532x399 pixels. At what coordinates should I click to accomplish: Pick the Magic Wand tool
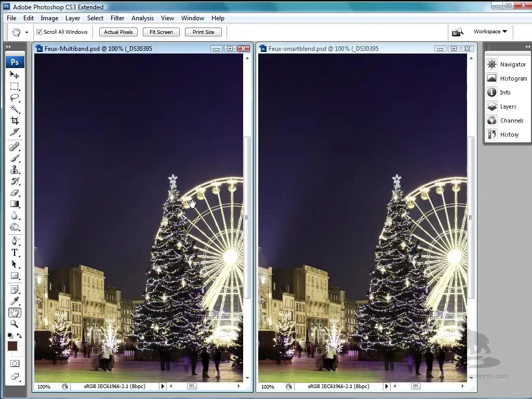click(15, 109)
